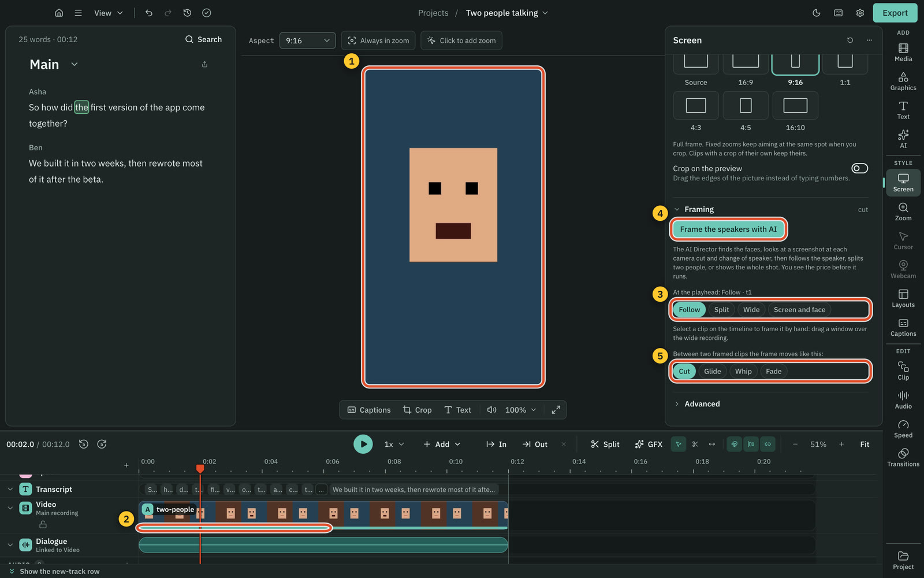
Task: Open the settings gear
Action: pyautogui.click(x=860, y=13)
